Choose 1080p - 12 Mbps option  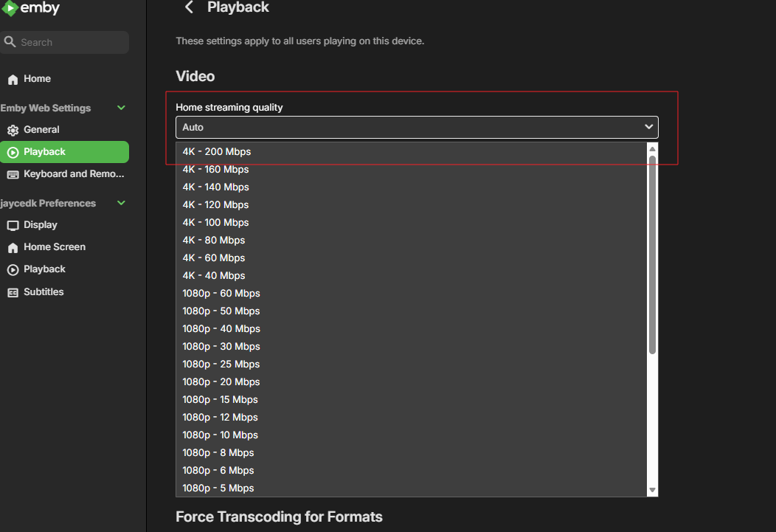click(x=412, y=417)
